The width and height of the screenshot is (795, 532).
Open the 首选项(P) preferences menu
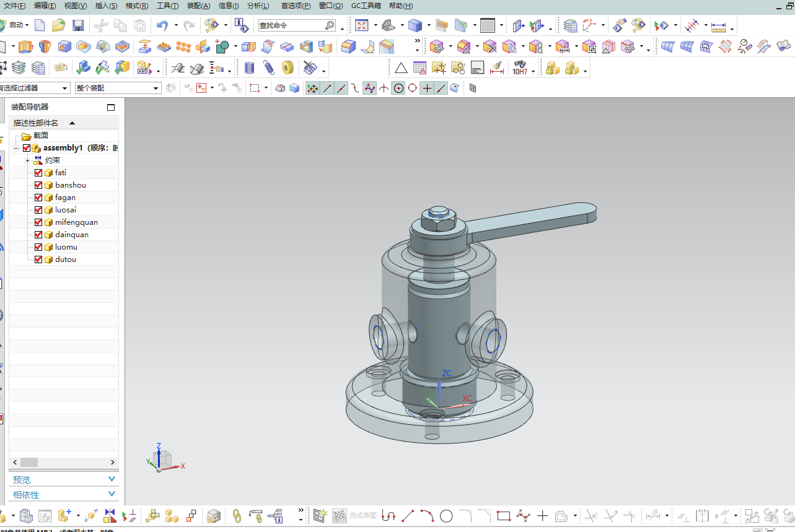[296, 6]
